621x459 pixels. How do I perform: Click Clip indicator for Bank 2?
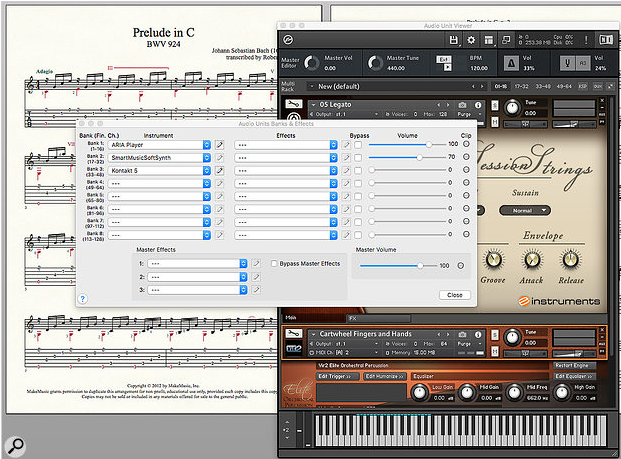point(466,157)
